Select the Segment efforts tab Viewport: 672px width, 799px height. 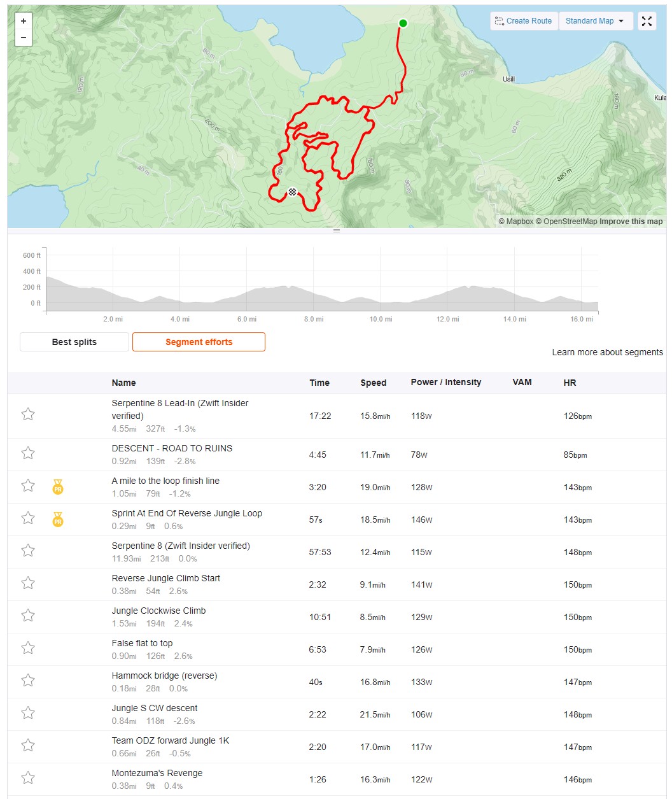(x=199, y=342)
